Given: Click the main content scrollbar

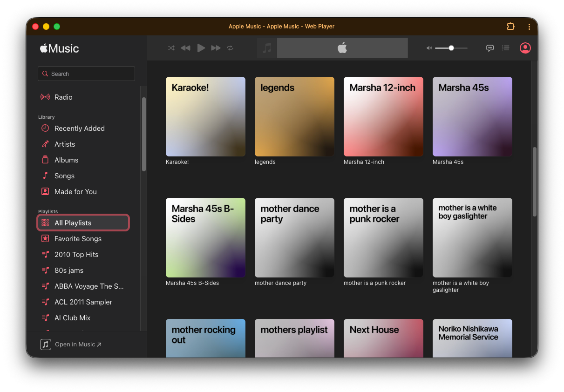Looking at the screenshot, I should point(535,182).
